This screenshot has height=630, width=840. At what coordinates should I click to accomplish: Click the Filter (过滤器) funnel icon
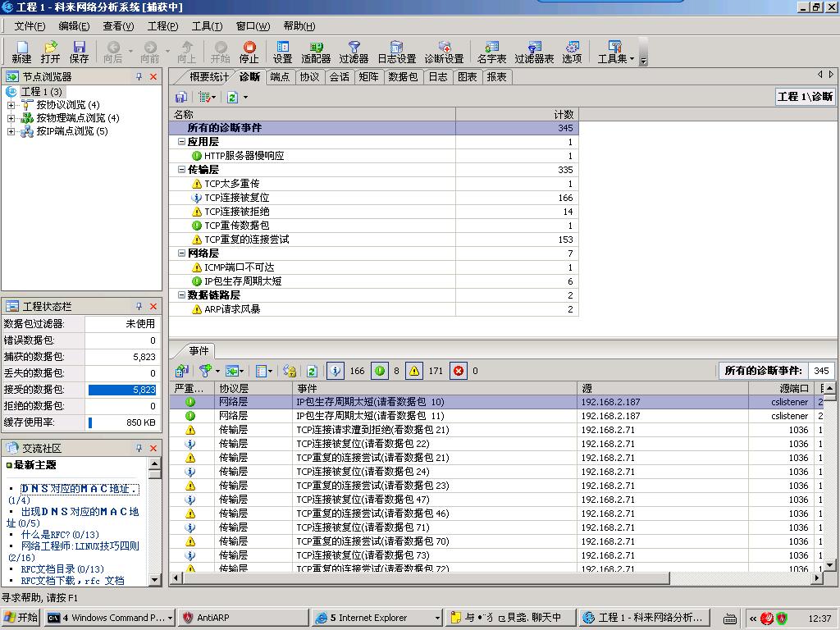tap(354, 49)
